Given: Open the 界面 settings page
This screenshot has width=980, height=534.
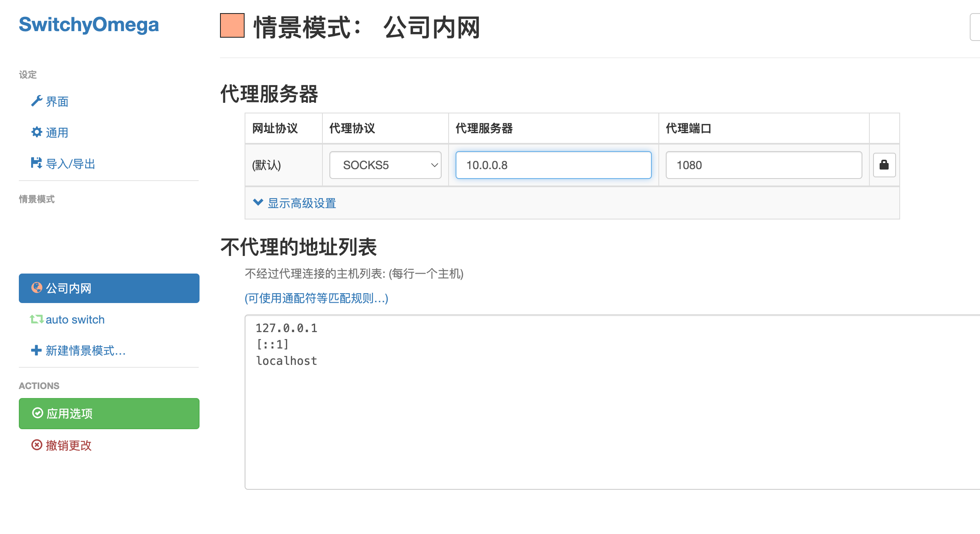Looking at the screenshot, I should click(x=57, y=102).
